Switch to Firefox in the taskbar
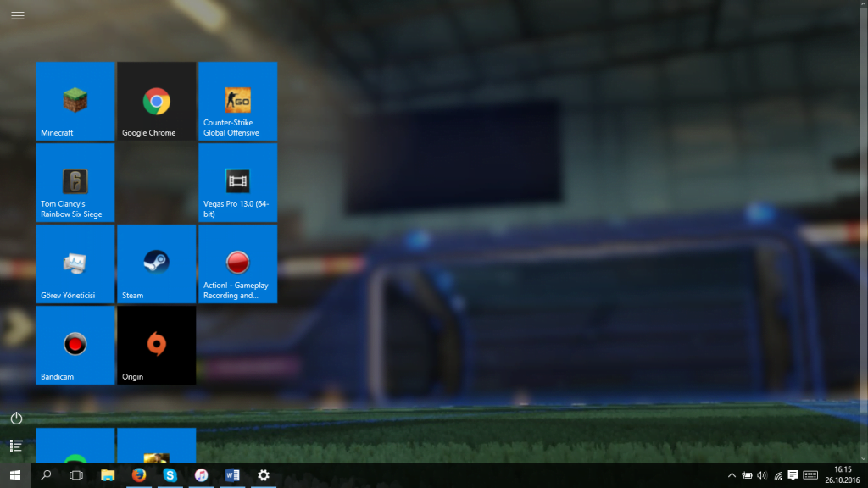 coord(139,475)
